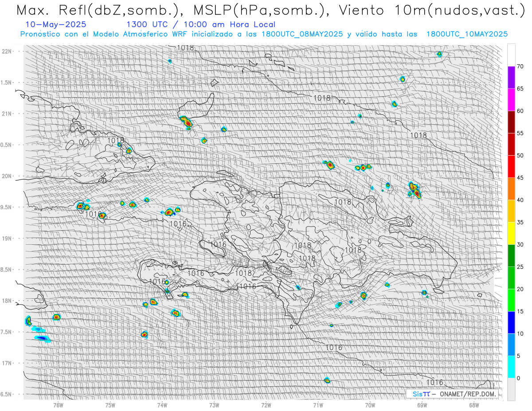This screenshot has width=532, height=411.
Task: Click the dark green 25–30 dBZ colorbar segment
Action: (x=511, y=255)
